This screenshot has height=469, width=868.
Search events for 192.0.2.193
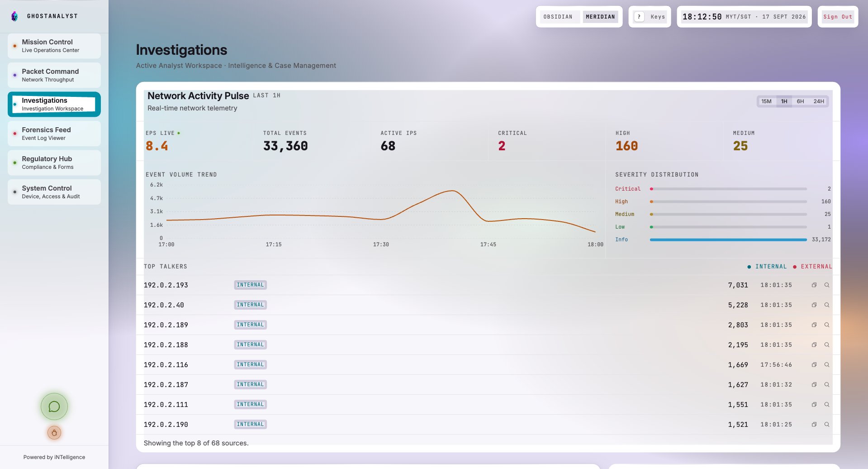[x=826, y=285]
